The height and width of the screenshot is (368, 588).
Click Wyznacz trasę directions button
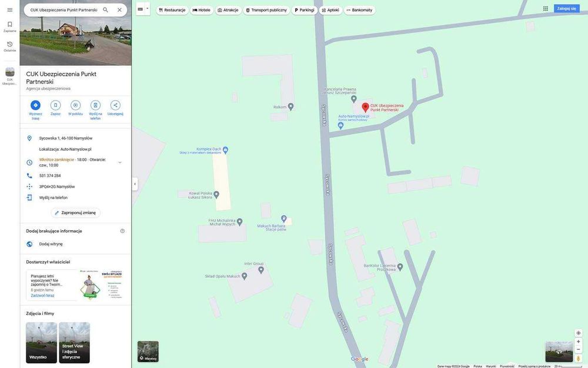35,110
